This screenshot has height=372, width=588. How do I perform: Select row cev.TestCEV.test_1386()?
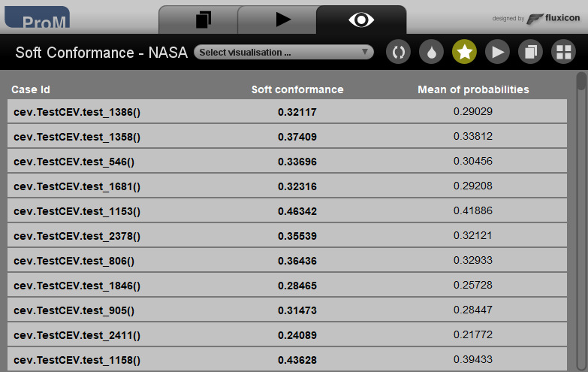pos(77,112)
